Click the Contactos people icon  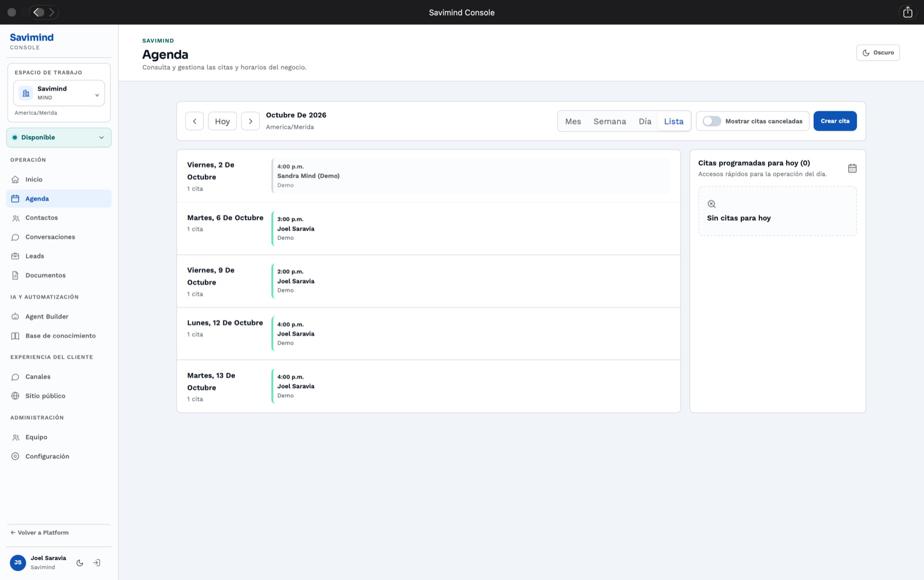pos(16,218)
